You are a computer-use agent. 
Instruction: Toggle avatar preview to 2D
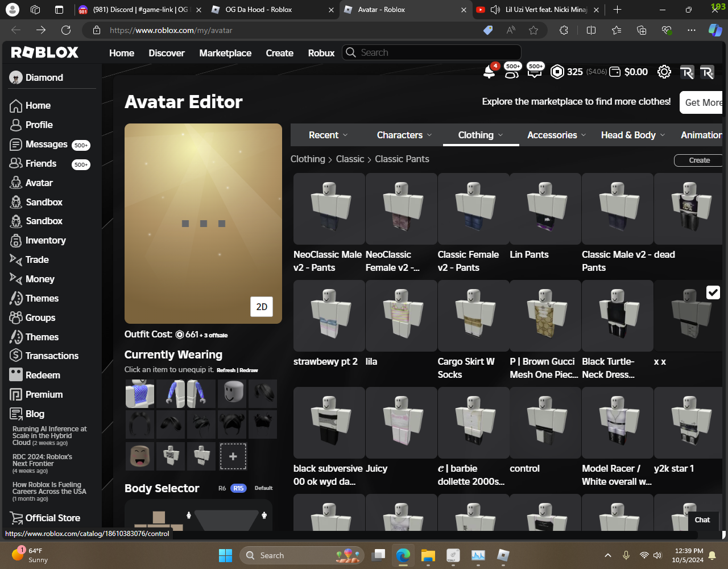tap(262, 307)
